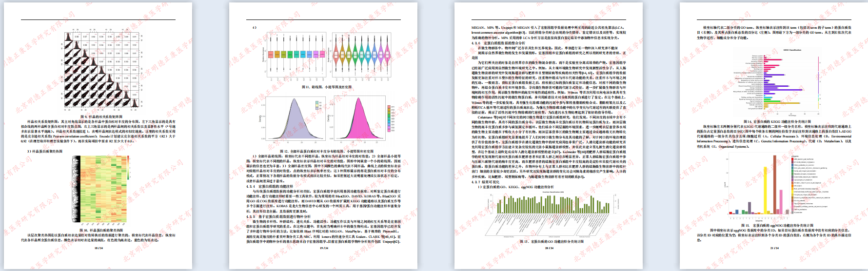Screen dimensions: 868x271
Task: Select caption "图 10. 样品蛋白质的聚类热图"
Action: click(101, 230)
